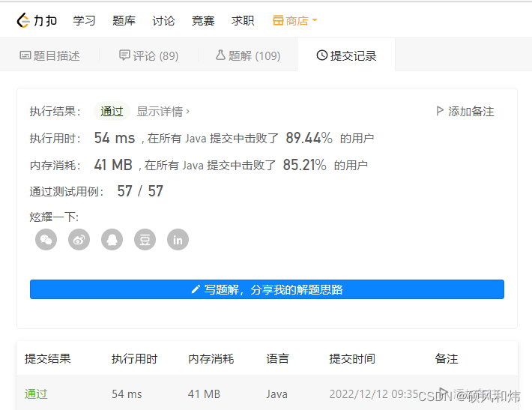Click the flask icon on 题解 tab

point(220,55)
